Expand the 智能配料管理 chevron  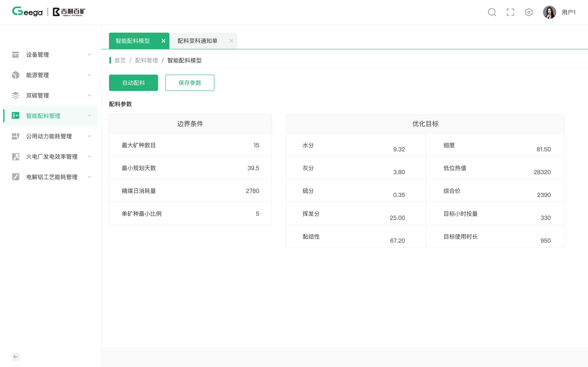[89, 116]
